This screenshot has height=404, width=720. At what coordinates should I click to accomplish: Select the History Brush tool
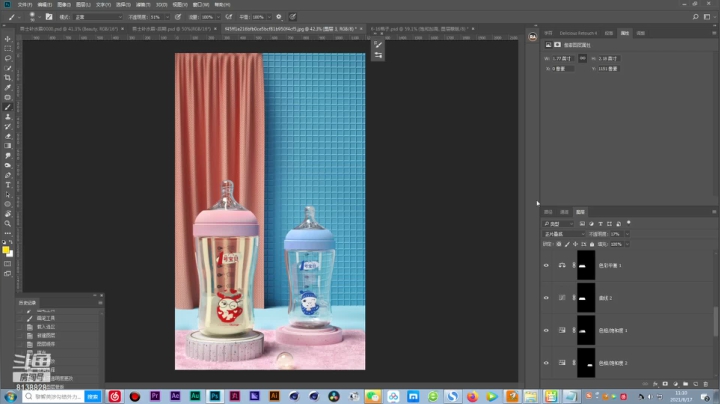[8, 126]
